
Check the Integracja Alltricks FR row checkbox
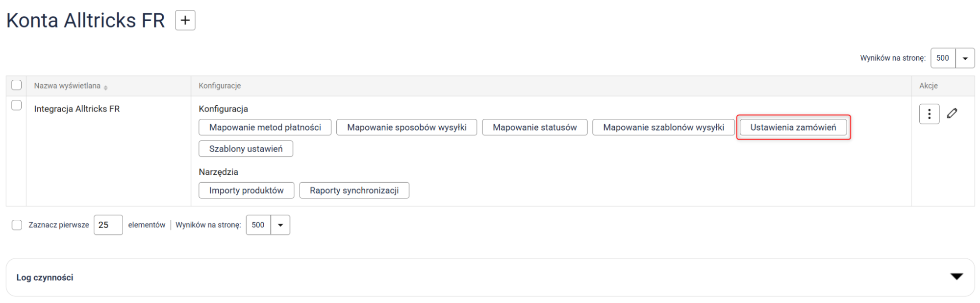[17, 105]
